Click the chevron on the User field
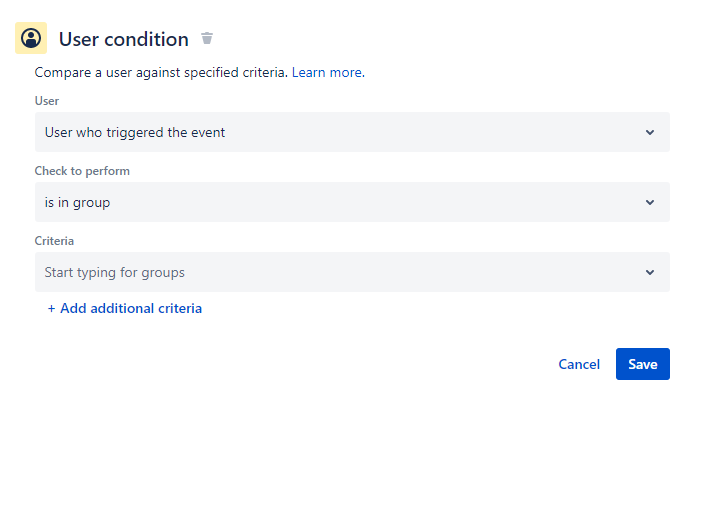The image size is (721, 531). coord(649,132)
